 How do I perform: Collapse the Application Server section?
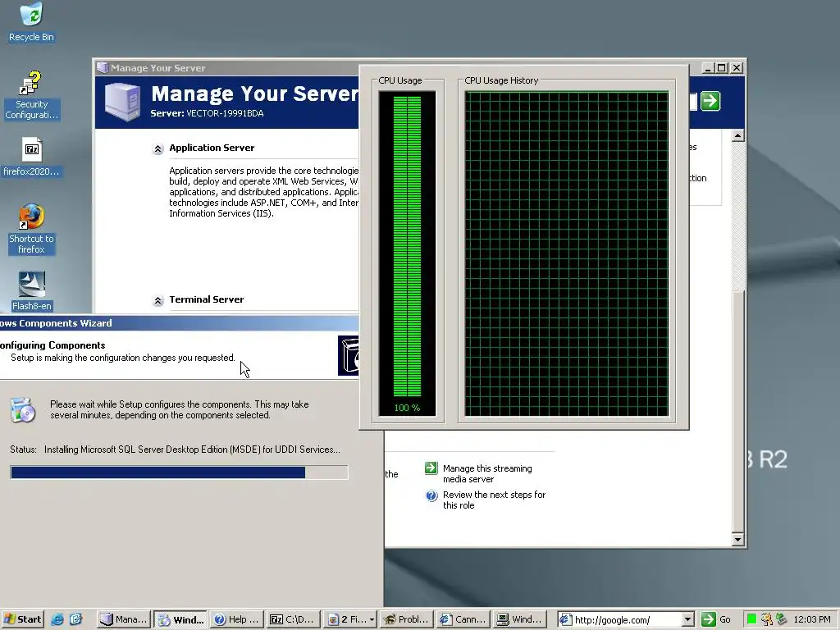pos(157,149)
